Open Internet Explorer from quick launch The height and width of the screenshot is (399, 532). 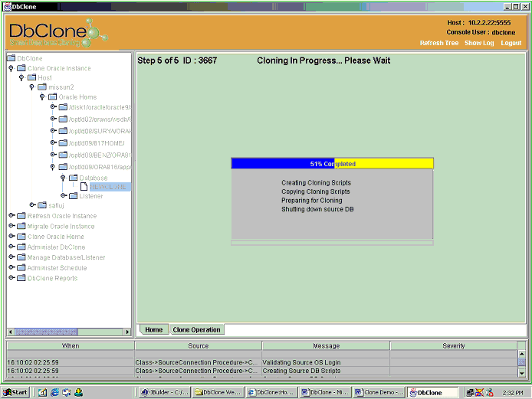(x=54, y=392)
